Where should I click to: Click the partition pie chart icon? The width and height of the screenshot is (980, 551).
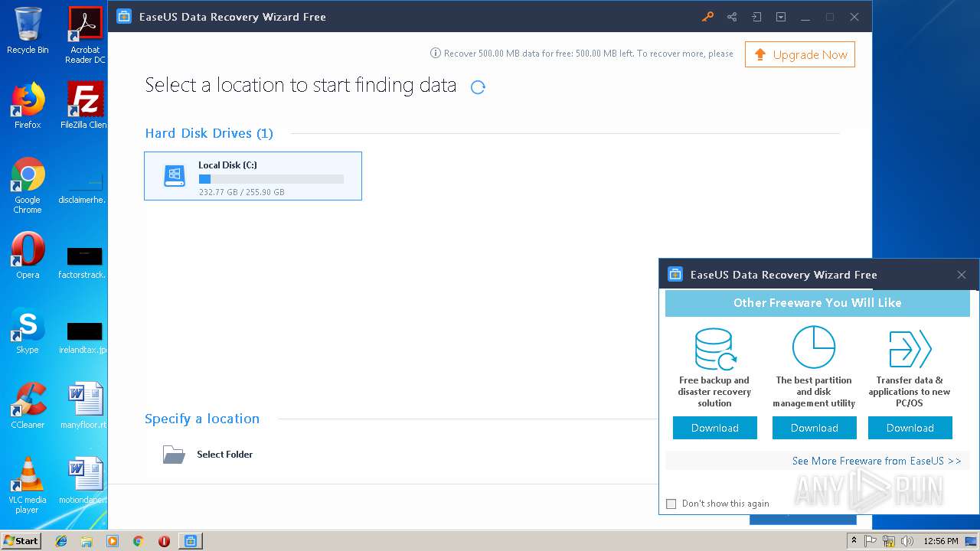point(814,347)
